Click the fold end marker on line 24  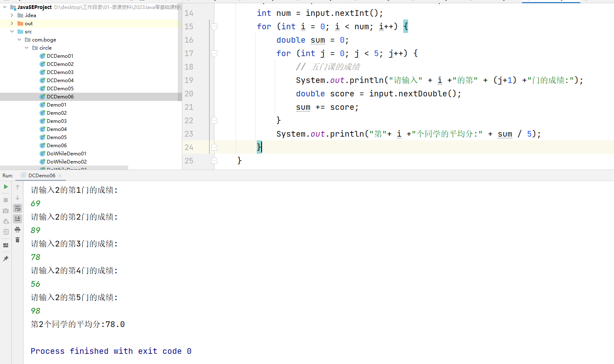214,147
